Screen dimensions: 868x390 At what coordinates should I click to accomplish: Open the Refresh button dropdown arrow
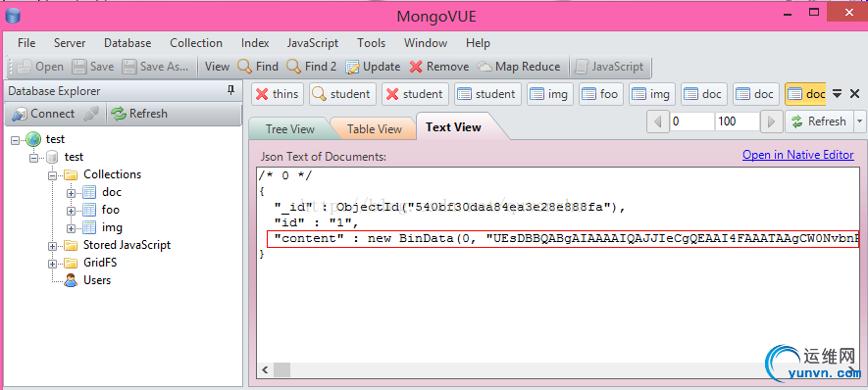click(860, 122)
